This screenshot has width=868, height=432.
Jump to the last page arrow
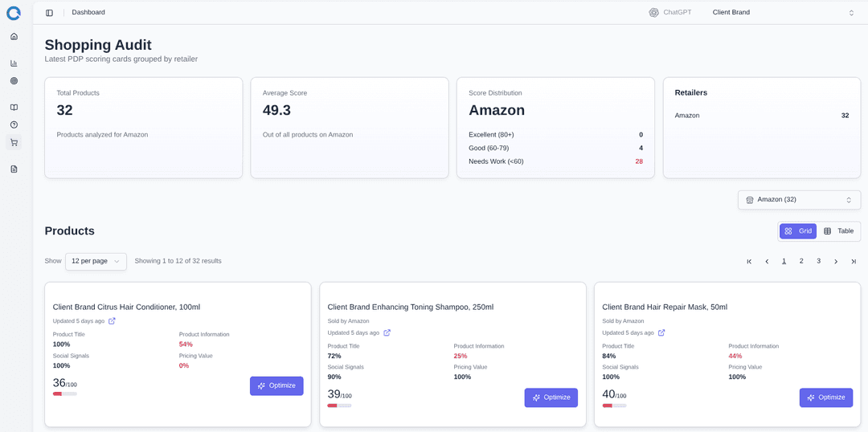coord(854,261)
